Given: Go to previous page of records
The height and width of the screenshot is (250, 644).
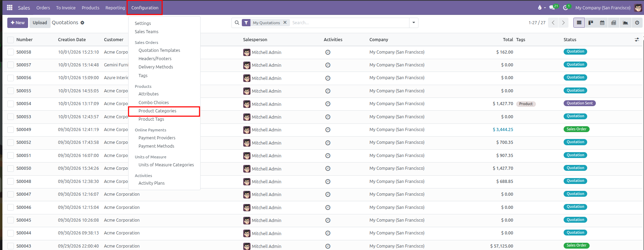Looking at the screenshot, I should point(553,23).
